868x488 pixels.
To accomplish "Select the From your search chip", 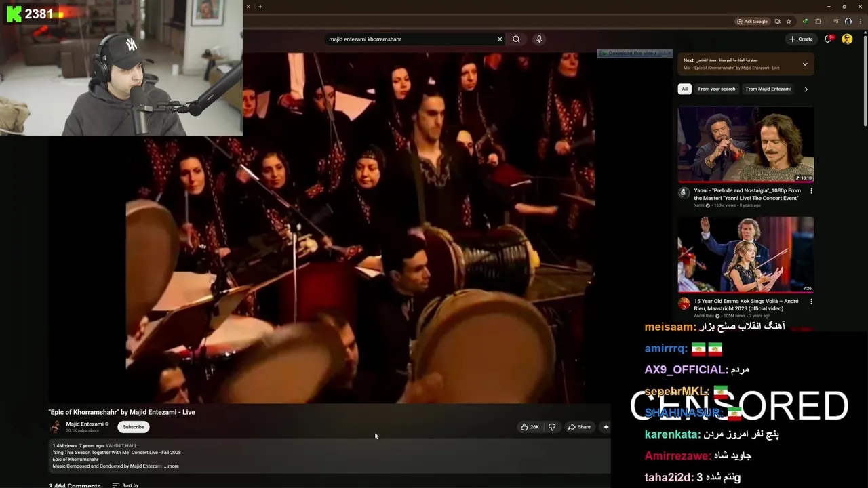I will coord(717,89).
